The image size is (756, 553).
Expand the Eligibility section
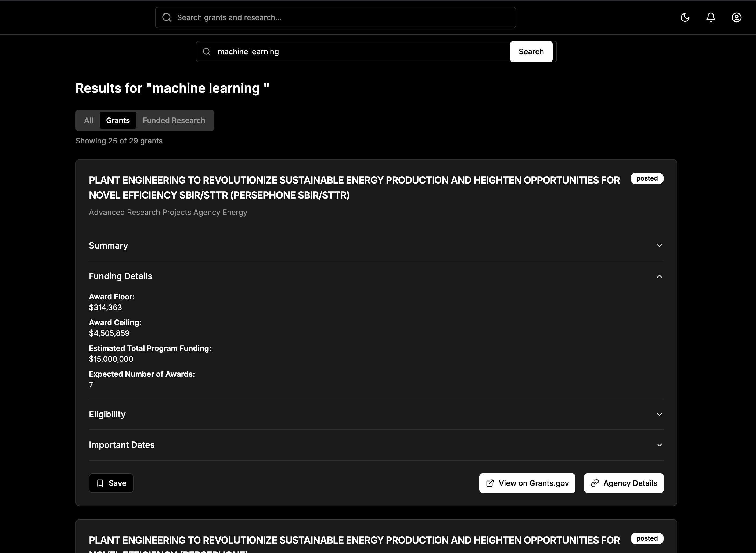[659, 414]
